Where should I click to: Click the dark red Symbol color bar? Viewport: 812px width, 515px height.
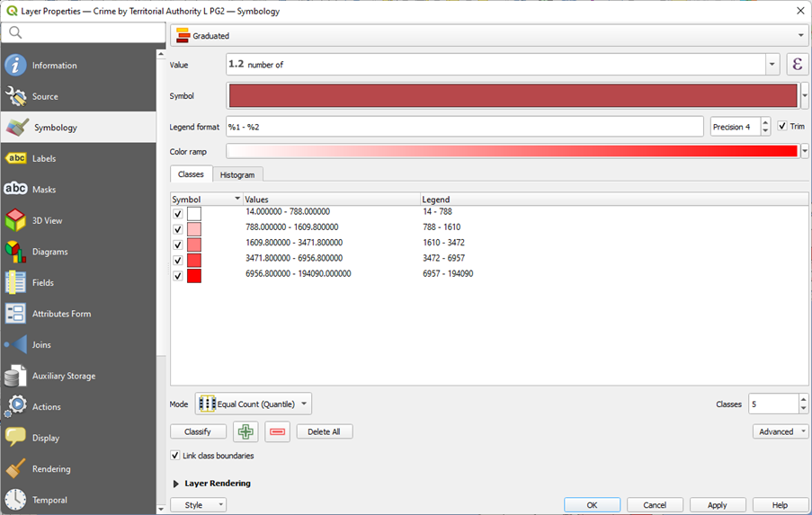tap(513, 96)
